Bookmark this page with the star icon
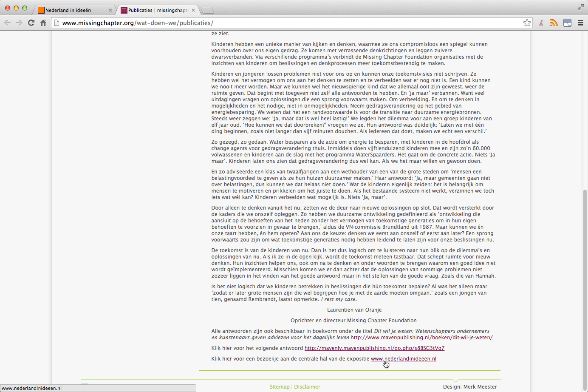The image size is (588, 392). pyautogui.click(x=527, y=23)
